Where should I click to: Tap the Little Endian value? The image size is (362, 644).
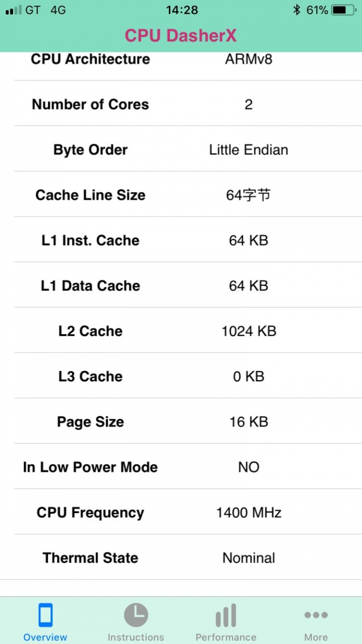[x=248, y=150]
